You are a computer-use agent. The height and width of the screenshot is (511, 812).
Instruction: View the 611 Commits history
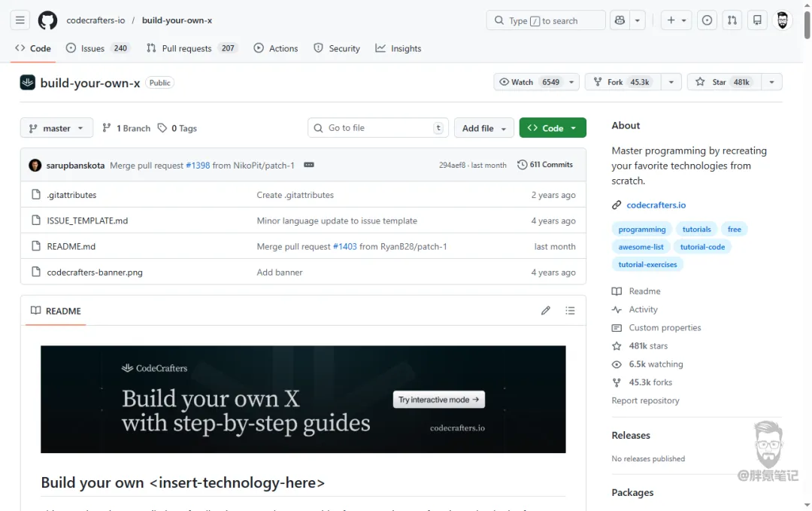pos(545,165)
